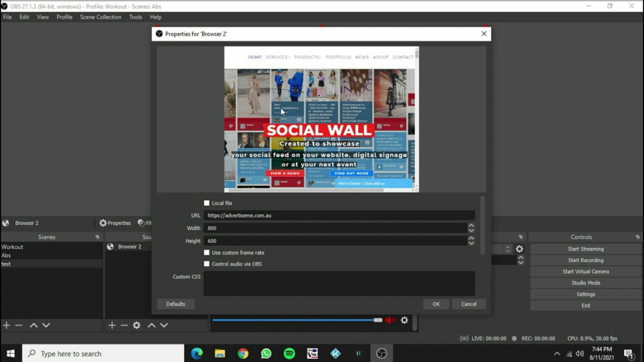
Task: Enable Control audio via OBS
Action: pos(207,264)
